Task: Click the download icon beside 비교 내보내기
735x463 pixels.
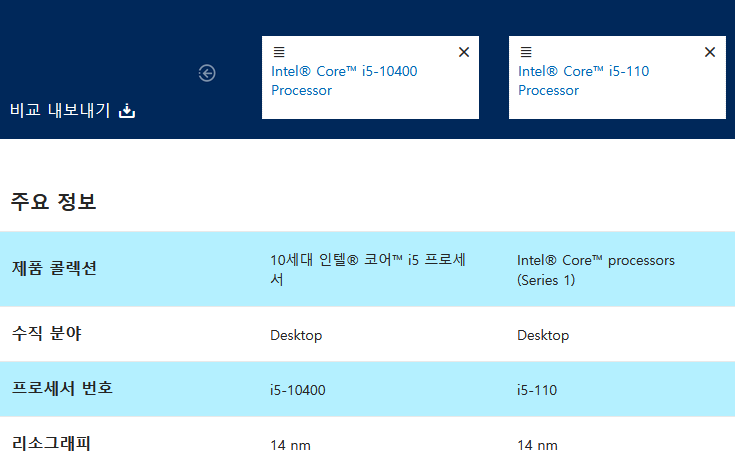Action: pos(127,111)
